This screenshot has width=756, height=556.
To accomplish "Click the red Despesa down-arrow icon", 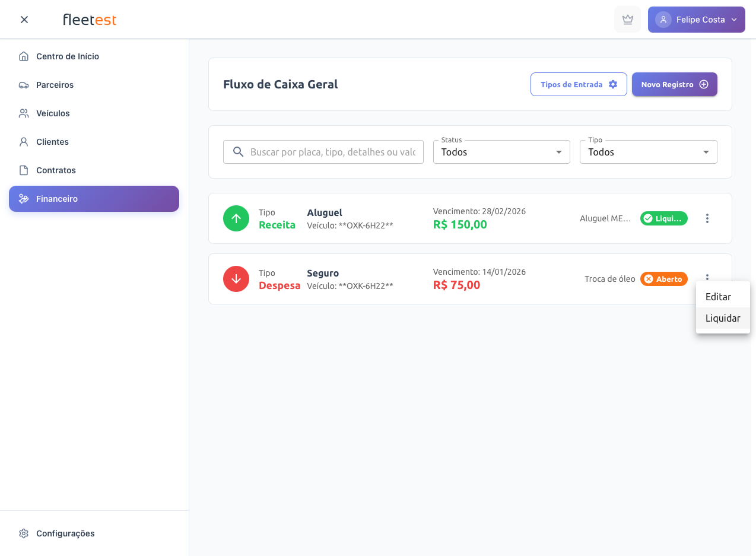I will tap(236, 279).
